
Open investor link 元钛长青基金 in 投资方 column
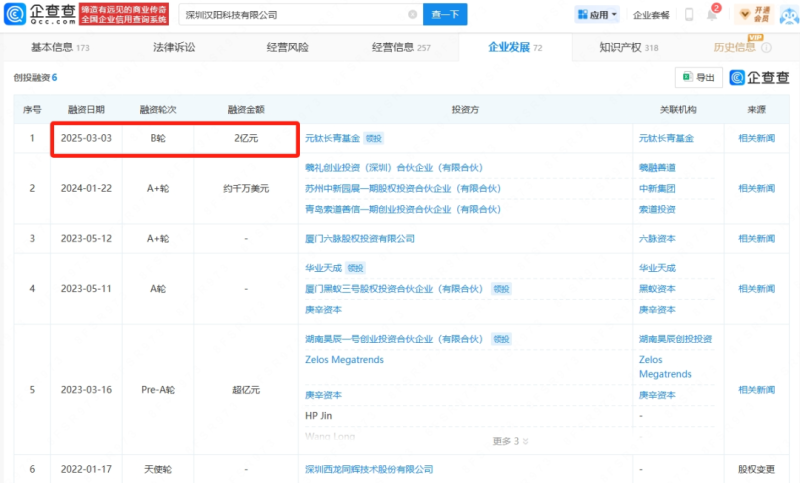pos(332,138)
